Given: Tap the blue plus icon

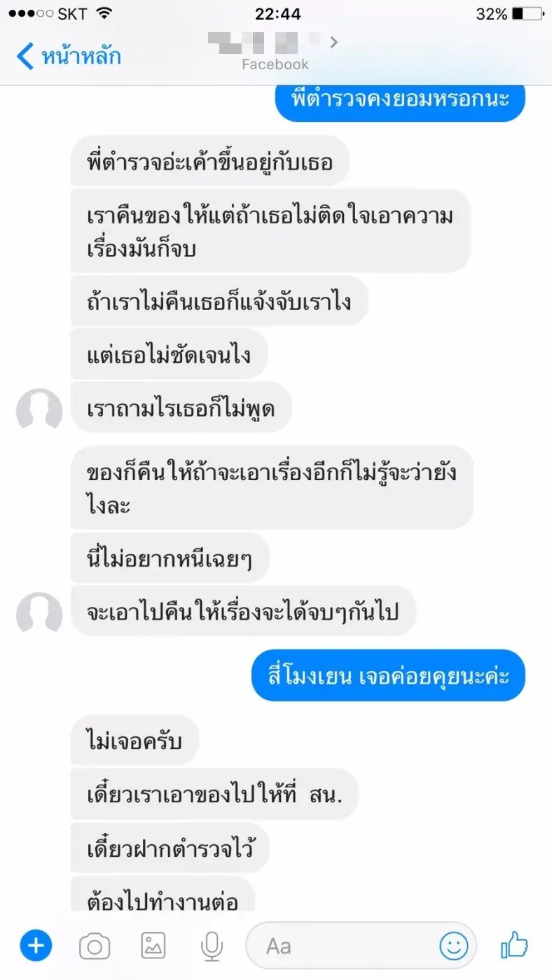Looking at the screenshot, I should click(x=35, y=946).
